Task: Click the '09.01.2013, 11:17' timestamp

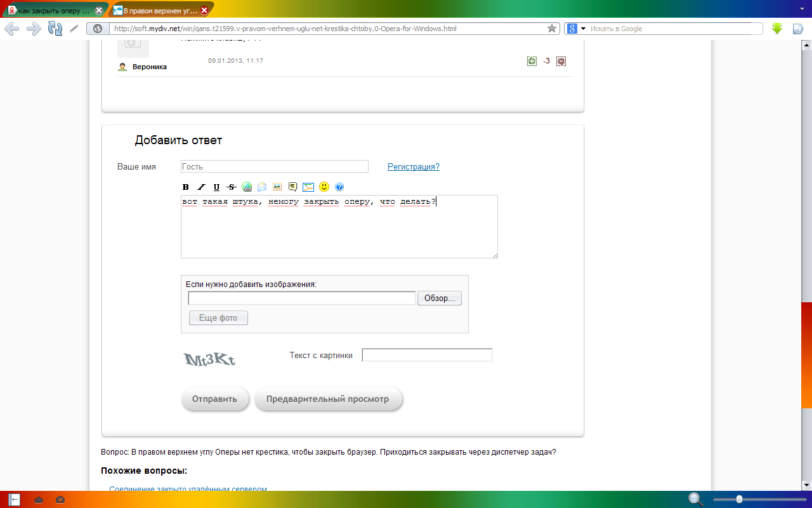Action: pyautogui.click(x=235, y=61)
